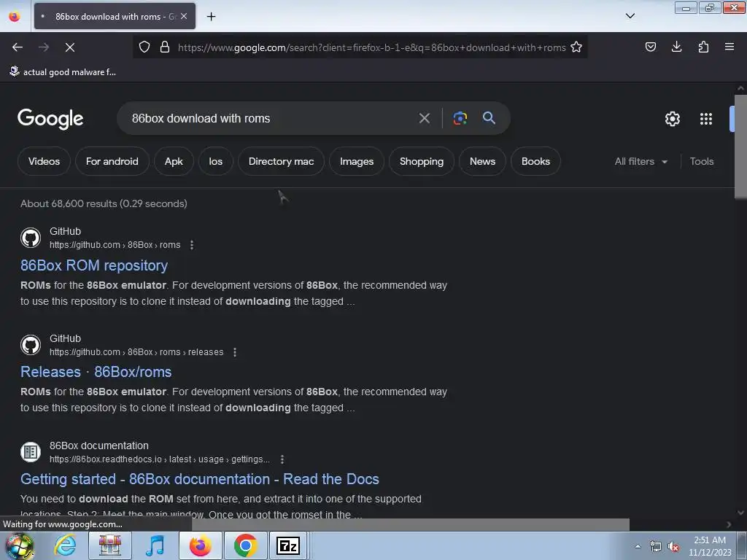This screenshot has height=560, width=747.
Task: Click the 86Box documentation favicon
Action: click(31, 452)
